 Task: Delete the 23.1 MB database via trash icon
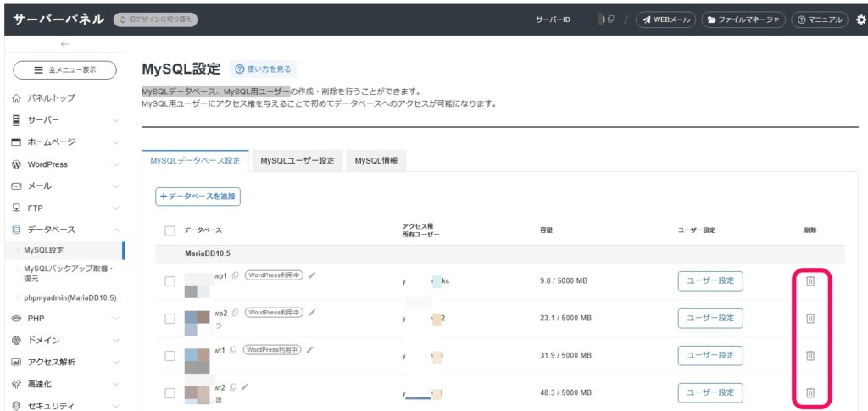[810, 318]
